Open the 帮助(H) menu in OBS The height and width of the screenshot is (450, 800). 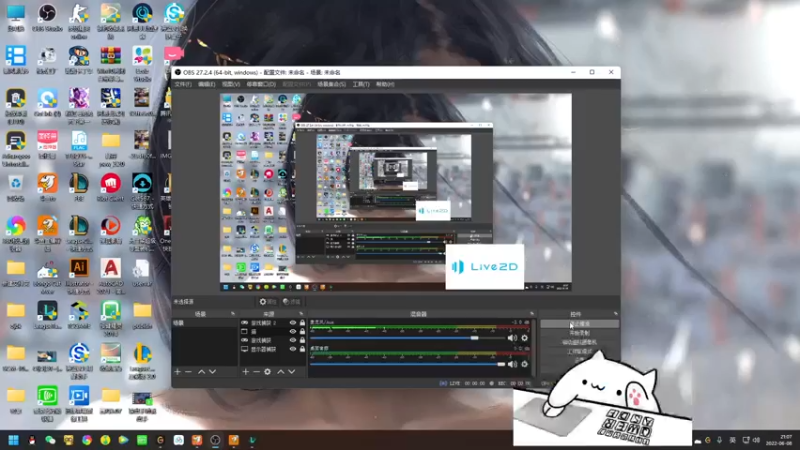tap(385, 84)
